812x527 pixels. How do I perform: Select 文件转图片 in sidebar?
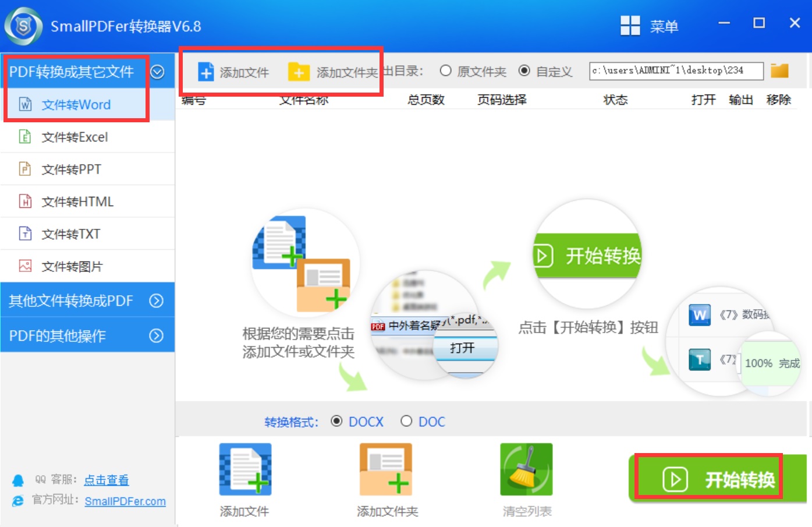[87, 267]
